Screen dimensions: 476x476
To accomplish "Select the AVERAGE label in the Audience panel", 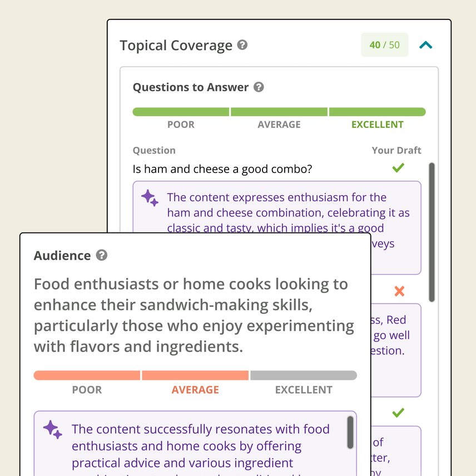I will [x=195, y=389].
